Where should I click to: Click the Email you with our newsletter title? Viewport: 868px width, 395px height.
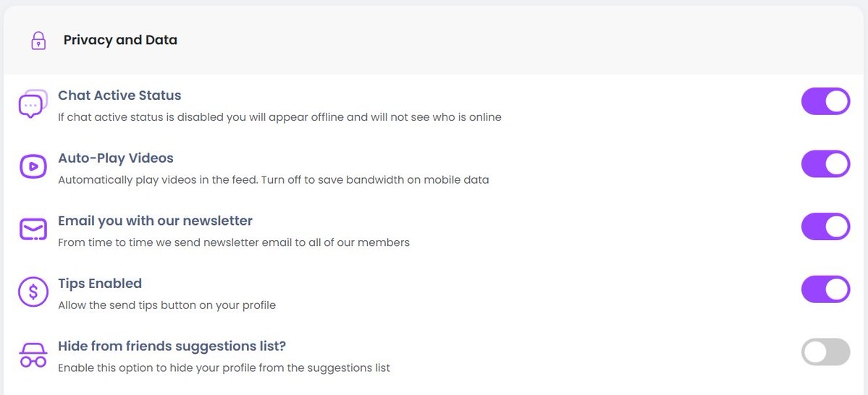point(155,221)
